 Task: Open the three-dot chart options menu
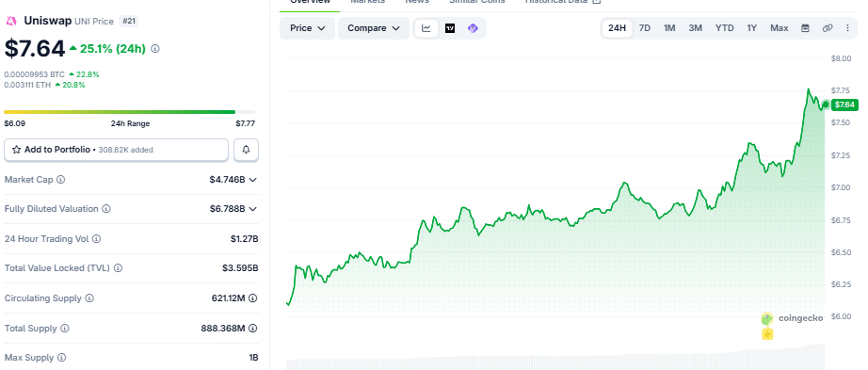[x=847, y=28]
